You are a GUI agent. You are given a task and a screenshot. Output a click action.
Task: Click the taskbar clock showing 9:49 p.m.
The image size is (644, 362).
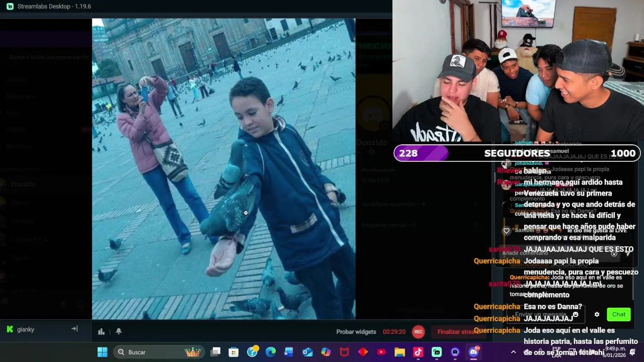pyautogui.click(x=615, y=352)
